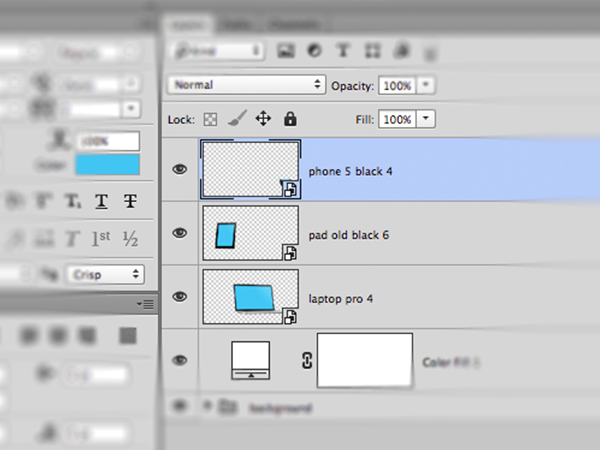Click the blue text color swatch
This screenshot has width=600, height=450.
(x=106, y=165)
